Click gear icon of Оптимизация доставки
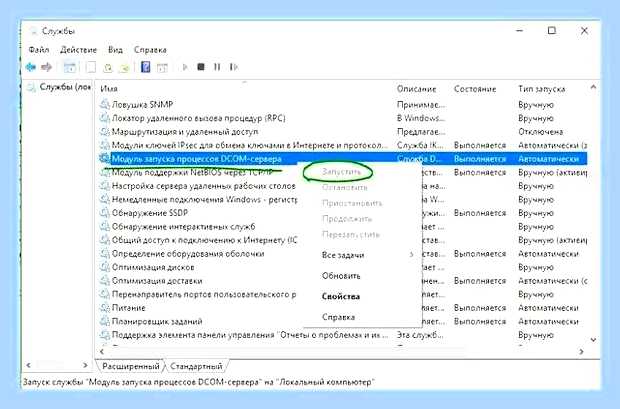 pyautogui.click(x=104, y=281)
